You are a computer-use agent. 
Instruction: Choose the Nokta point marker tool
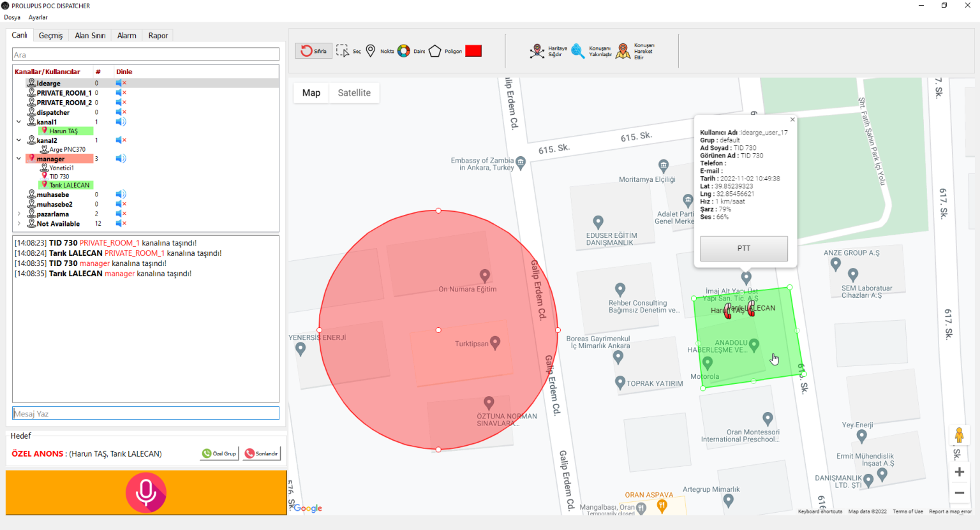point(379,51)
